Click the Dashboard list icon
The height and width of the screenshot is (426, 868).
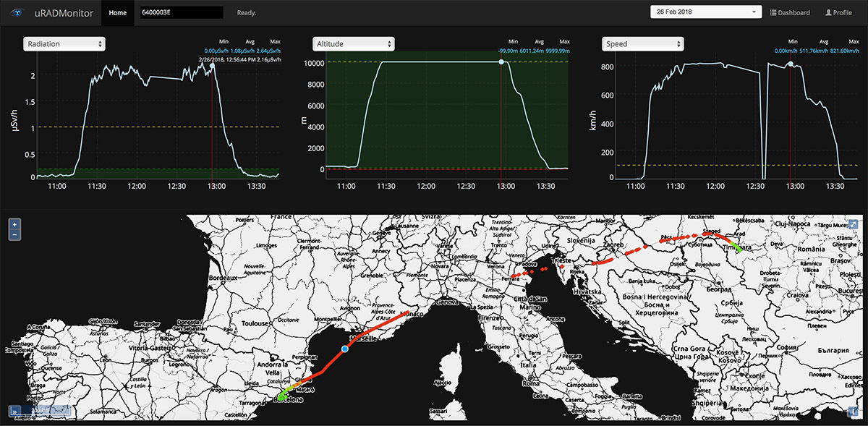[773, 13]
